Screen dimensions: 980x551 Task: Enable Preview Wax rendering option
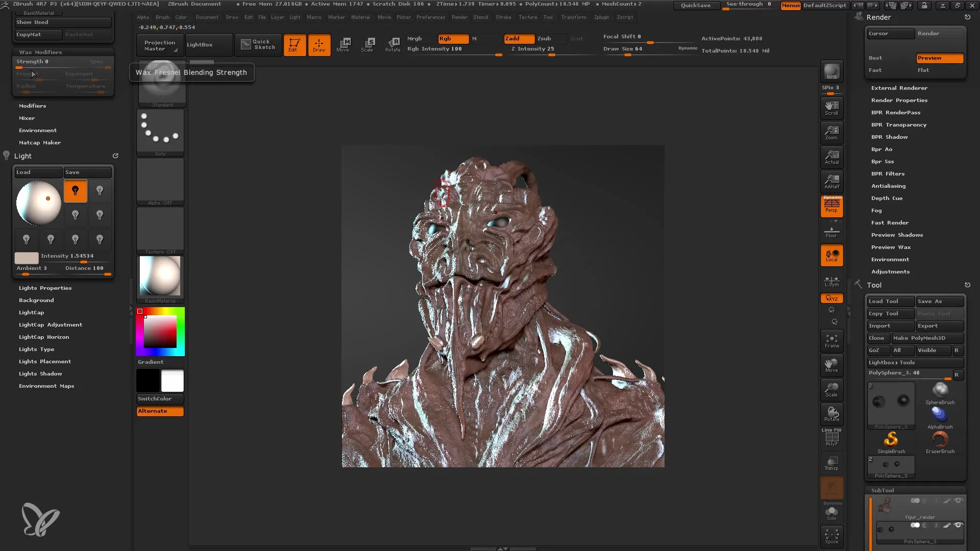(x=891, y=247)
